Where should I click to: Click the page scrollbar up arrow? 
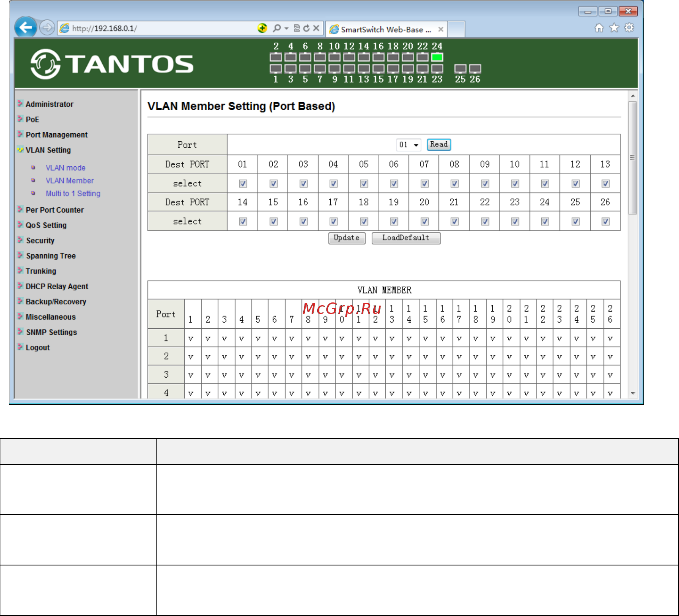632,96
